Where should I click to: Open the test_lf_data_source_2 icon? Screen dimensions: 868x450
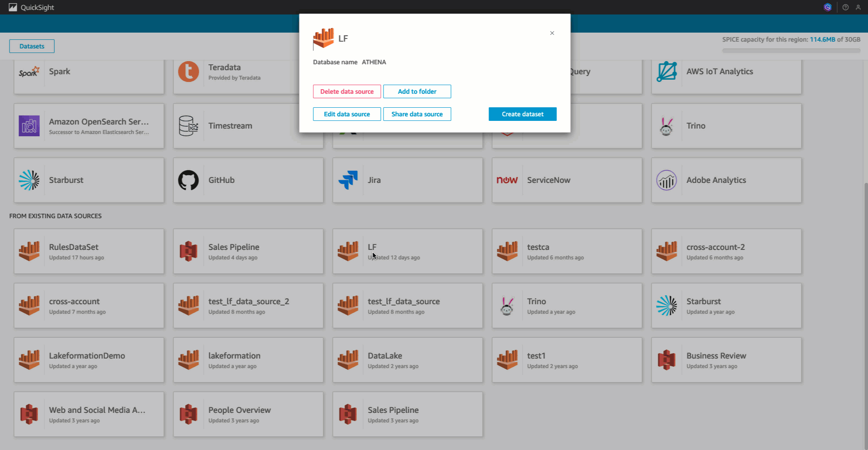(x=188, y=306)
